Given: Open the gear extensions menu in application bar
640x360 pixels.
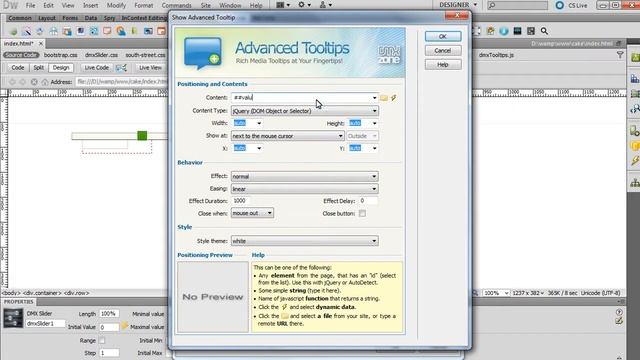Looking at the screenshot, I should [304, 5].
